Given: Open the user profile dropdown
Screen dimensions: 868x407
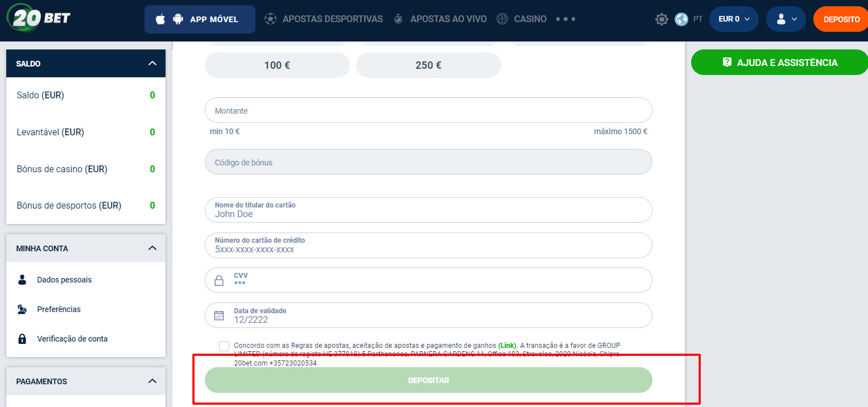Looking at the screenshot, I should pyautogui.click(x=786, y=19).
